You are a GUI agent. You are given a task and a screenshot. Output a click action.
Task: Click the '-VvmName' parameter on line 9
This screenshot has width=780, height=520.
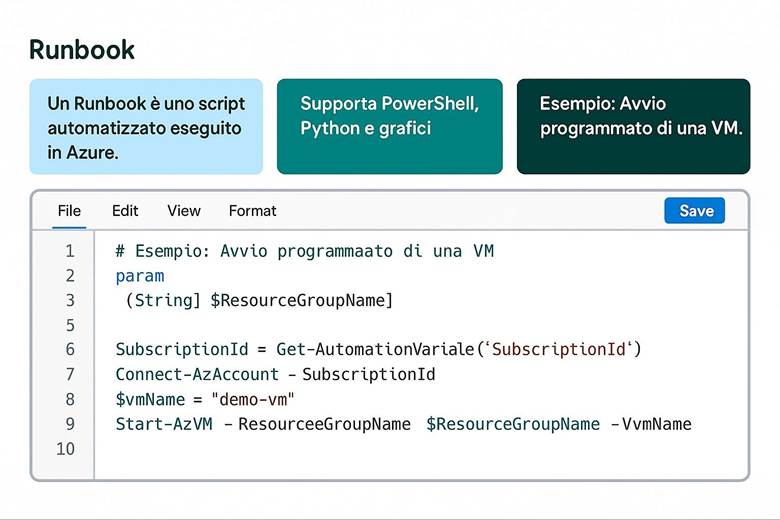pos(651,424)
